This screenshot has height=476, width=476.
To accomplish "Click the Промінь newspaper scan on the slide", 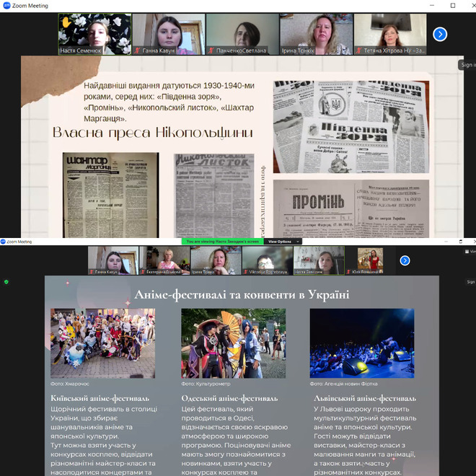I will [351, 208].
